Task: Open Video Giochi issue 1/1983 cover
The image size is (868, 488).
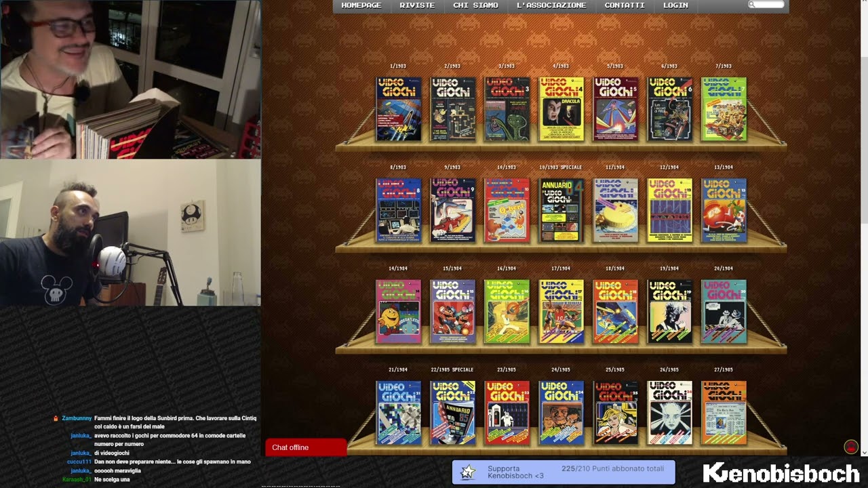Action: (x=399, y=109)
